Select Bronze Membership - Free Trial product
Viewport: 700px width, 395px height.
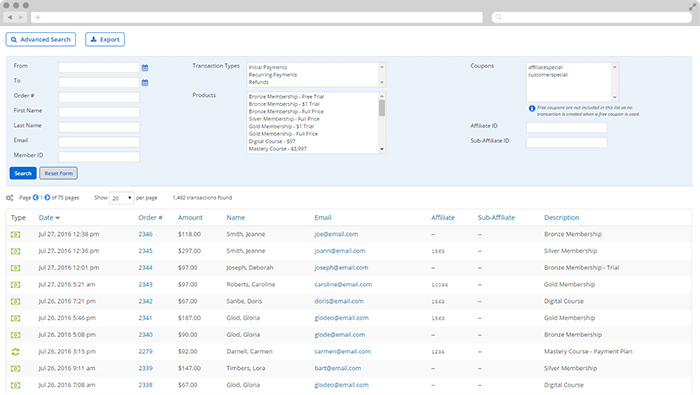[286, 96]
